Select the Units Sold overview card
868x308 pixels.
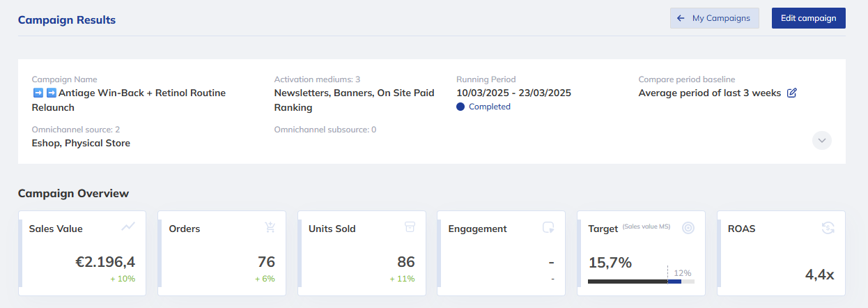(x=361, y=254)
